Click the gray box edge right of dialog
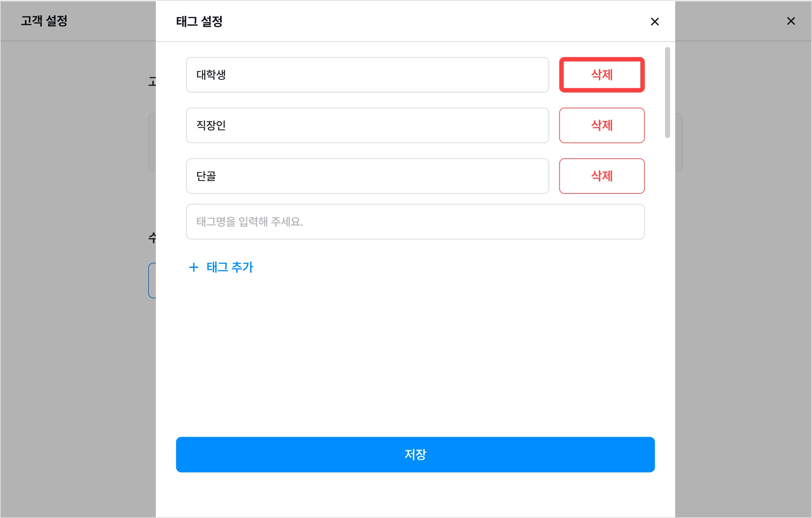Screen dimensions: 812x518 pyautogui.click(x=679, y=142)
